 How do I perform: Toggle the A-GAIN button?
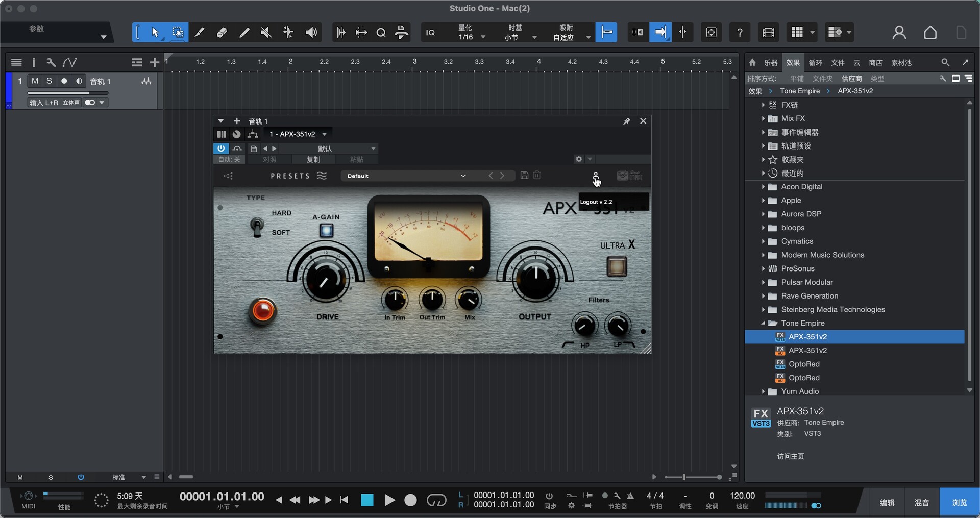(326, 231)
